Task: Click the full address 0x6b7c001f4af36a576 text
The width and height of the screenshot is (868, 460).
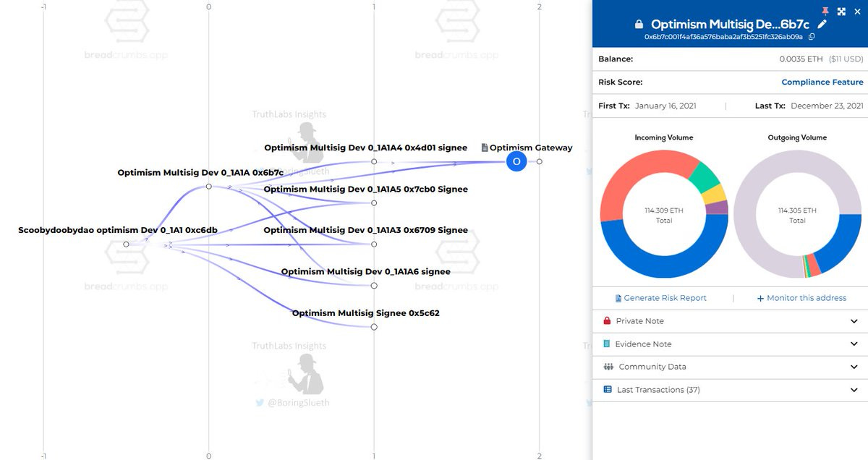Action: click(x=723, y=37)
